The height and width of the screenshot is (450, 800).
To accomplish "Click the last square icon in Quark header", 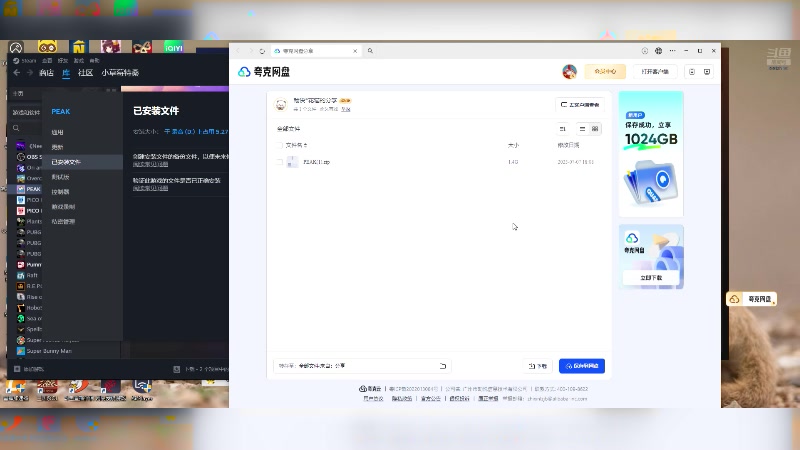I will (x=707, y=72).
